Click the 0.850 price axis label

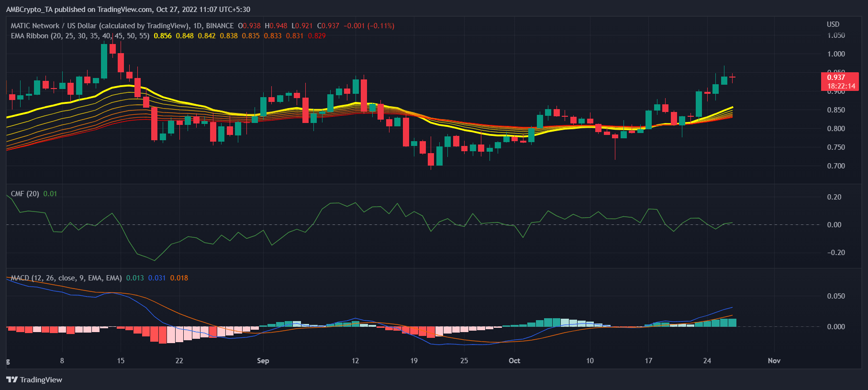(836, 110)
